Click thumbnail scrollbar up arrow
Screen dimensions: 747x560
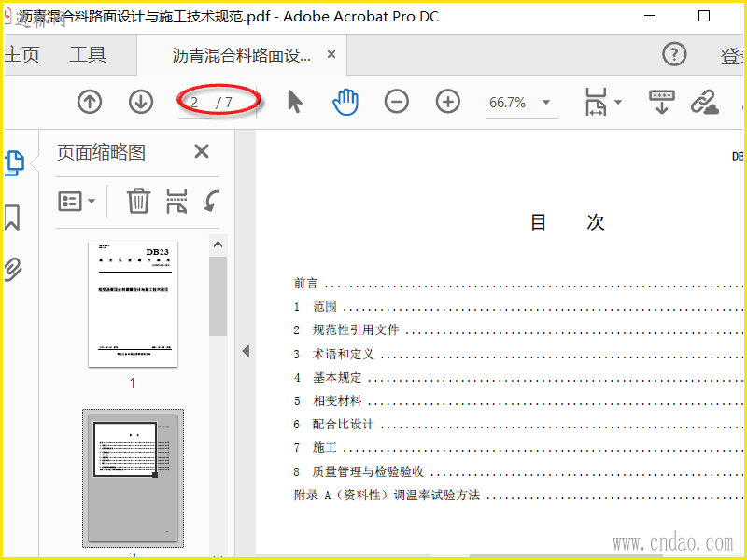pos(218,245)
